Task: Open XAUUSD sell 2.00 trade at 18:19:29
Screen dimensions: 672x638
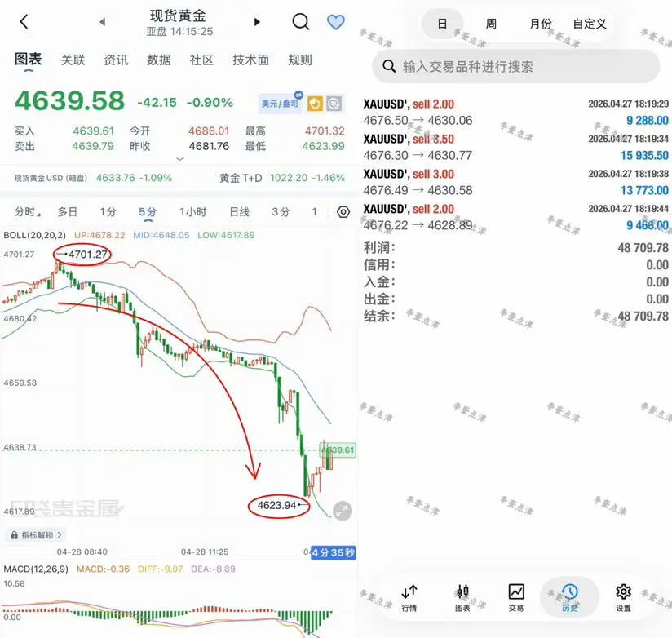Action: (x=516, y=112)
